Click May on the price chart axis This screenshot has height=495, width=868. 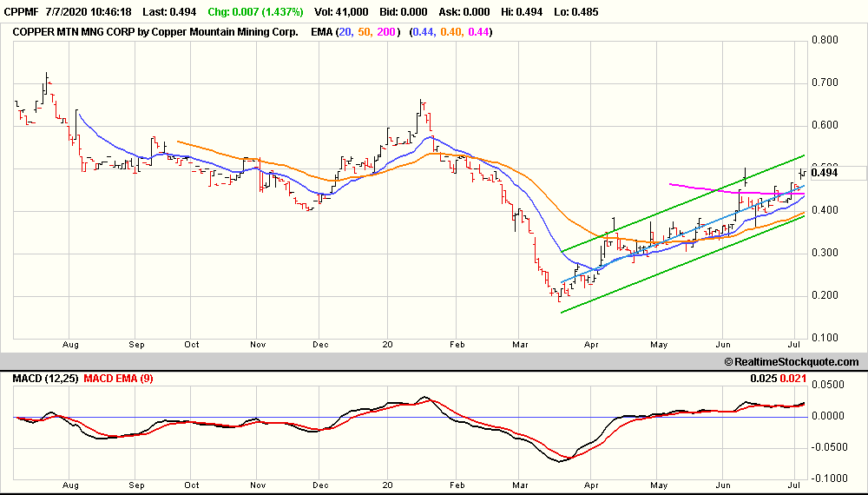[x=659, y=345]
